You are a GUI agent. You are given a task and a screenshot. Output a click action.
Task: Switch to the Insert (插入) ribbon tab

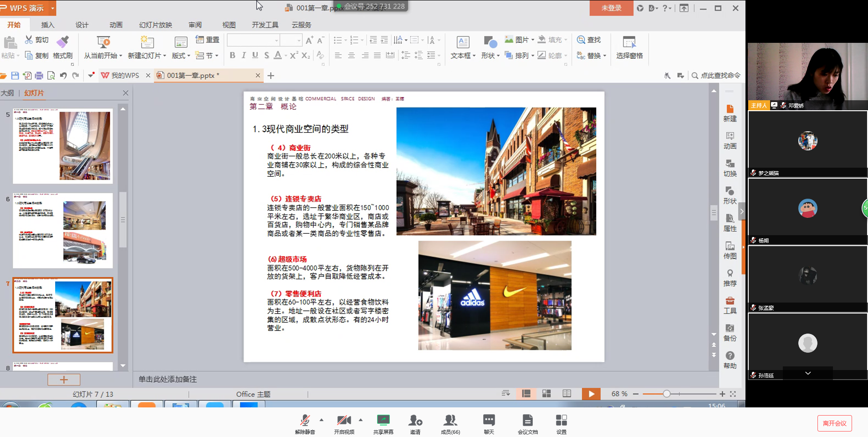pyautogui.click(x=48, y=25)
